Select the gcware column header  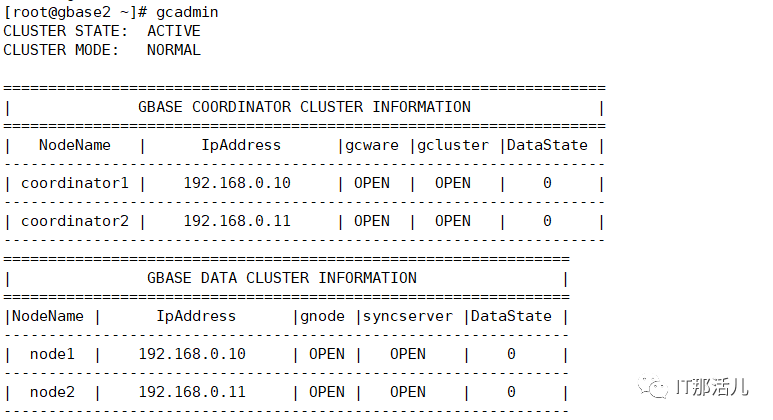pos(372,145)
